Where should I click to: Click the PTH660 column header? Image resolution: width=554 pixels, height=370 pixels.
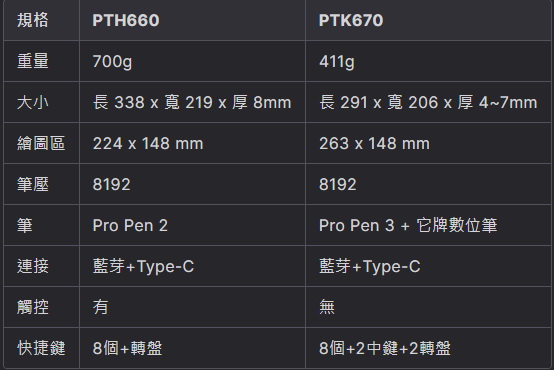click(x=193, y=20)
